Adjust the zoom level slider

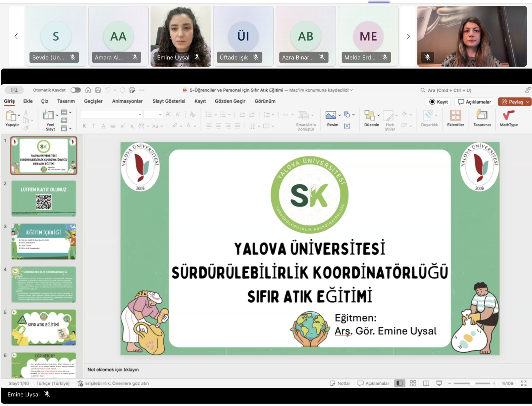[x=472, y=383]
